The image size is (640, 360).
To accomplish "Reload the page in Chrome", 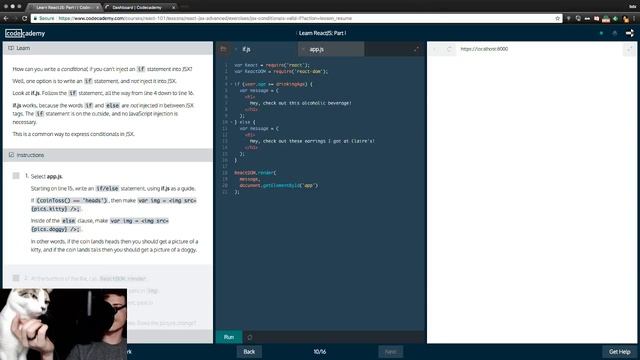I will point(24,18).
